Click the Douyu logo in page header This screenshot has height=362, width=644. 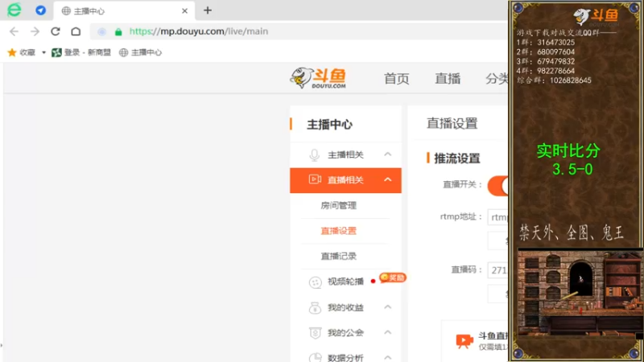pyautogui.click(x=318, y=78)
